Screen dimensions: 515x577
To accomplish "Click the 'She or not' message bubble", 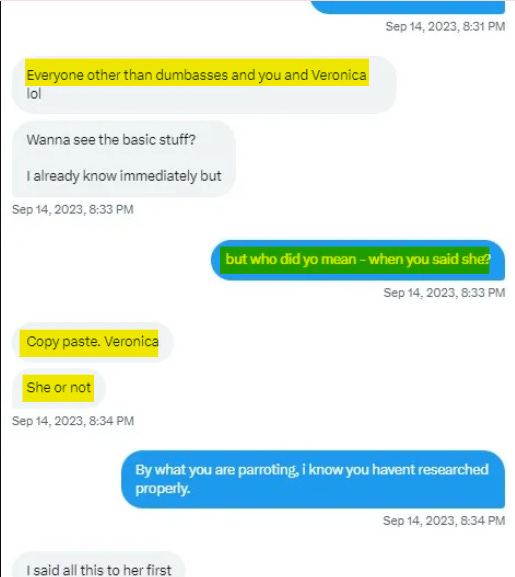I will (x=59, y=388).
